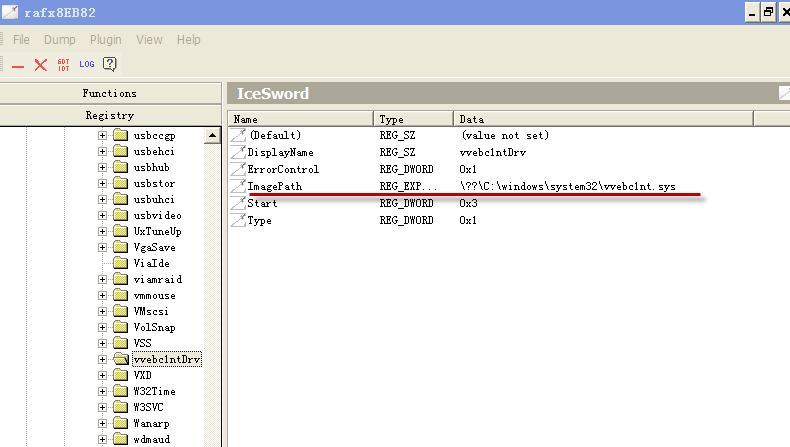
Task: Click the tree scrollbar up arrow
Action: coord(212,136)
